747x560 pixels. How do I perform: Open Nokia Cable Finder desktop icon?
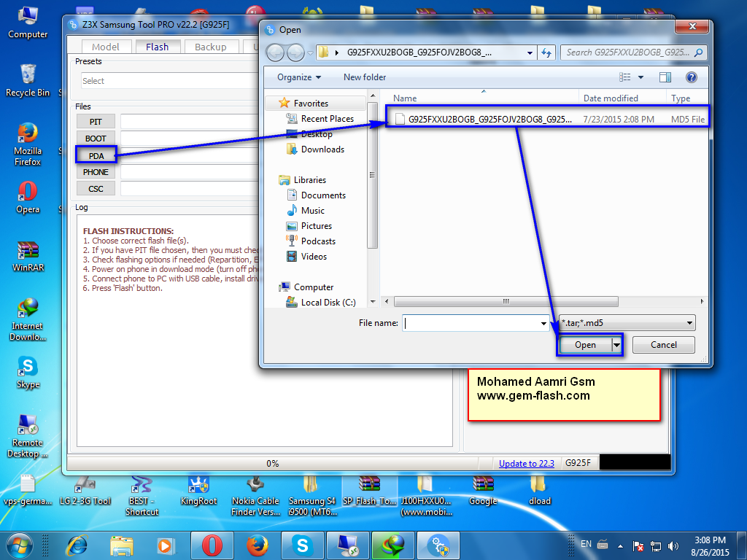pos(255,496)
